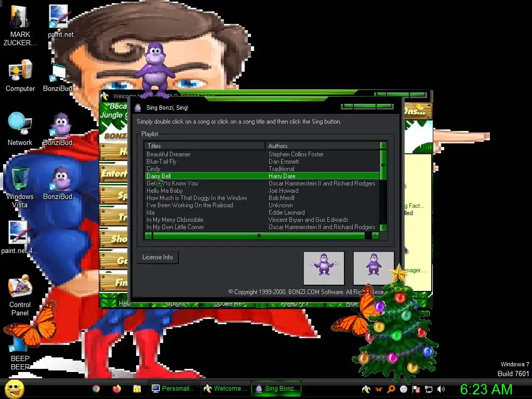This screenshot has width=532, height=399.
Task: Click the Bonzi arms-open Sing button
Action: [x=324, y=268]
